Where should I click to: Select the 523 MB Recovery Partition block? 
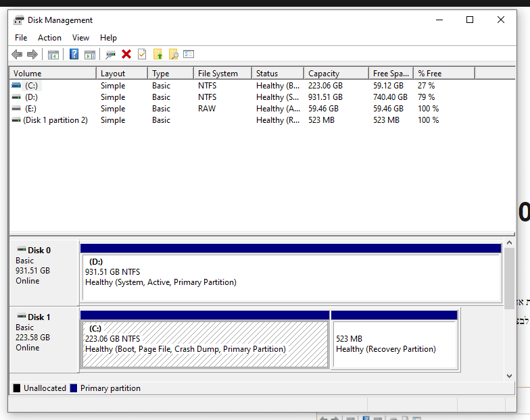pyautogui.click(x=395, y=344)
